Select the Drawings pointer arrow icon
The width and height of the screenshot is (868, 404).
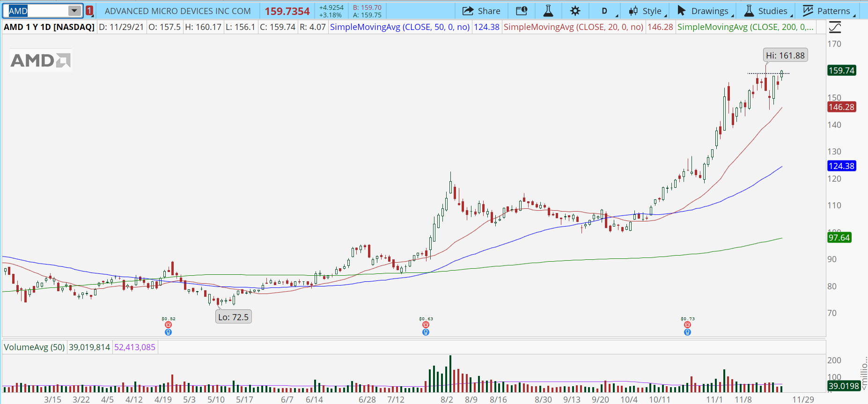pyautogui.click(x=682, y=11)
